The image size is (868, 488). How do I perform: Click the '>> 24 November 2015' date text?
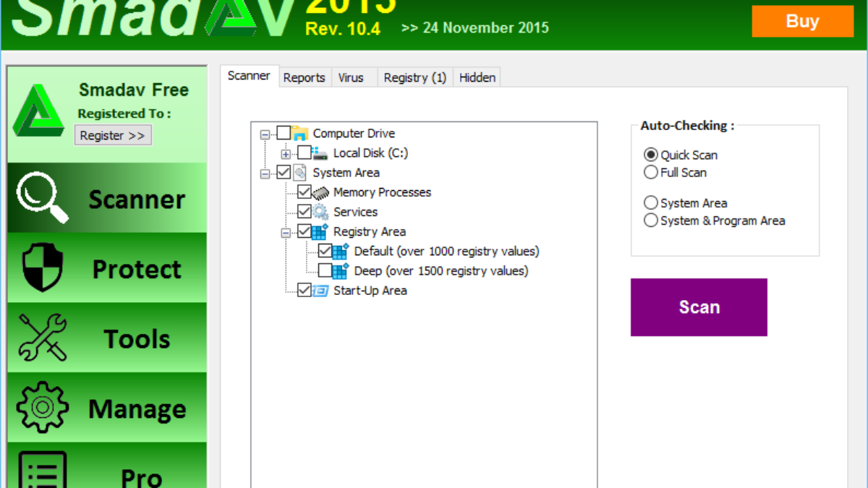coord(475,28)
